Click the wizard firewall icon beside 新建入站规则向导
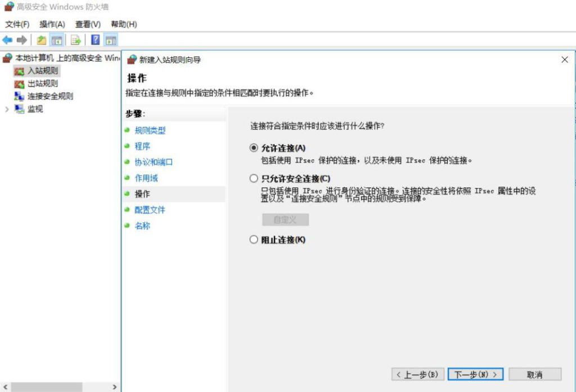 click(132, 60)
